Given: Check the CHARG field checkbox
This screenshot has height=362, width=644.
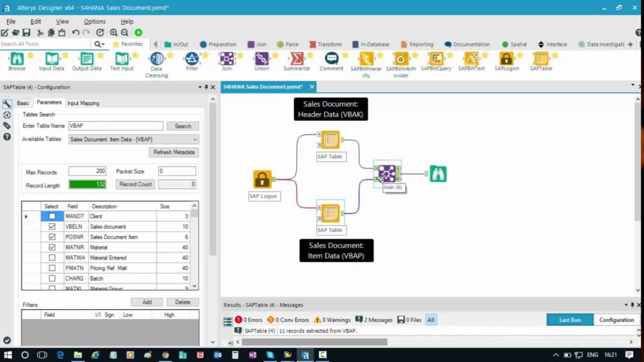Looking at the screenshot, I should pyautogui.click(x=52, y=278).
